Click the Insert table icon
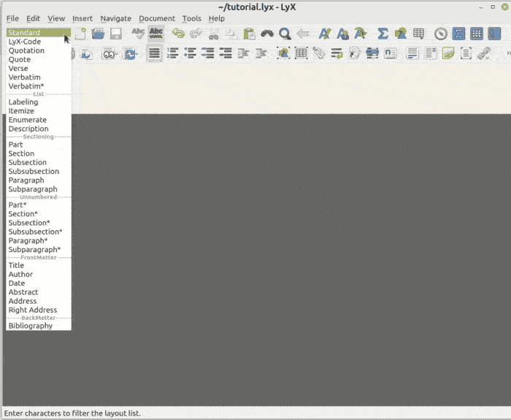Viewport: 511px width, 420px height. click(418, 34)
